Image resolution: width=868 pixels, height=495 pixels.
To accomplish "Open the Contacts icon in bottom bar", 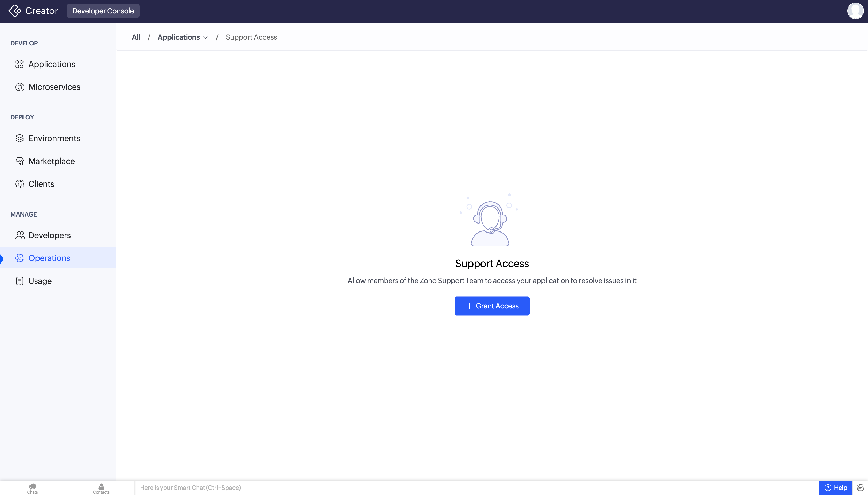I will (x=101, y=488).
